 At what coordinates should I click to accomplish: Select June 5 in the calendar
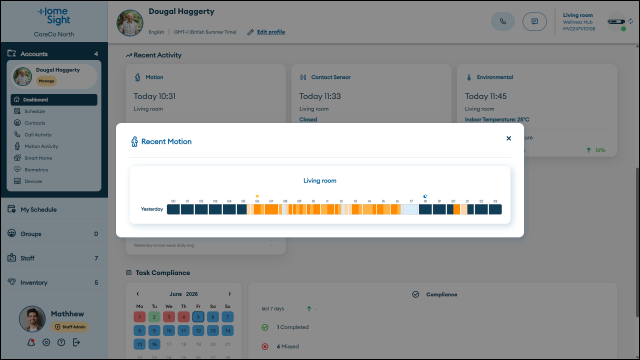[198, 317]
